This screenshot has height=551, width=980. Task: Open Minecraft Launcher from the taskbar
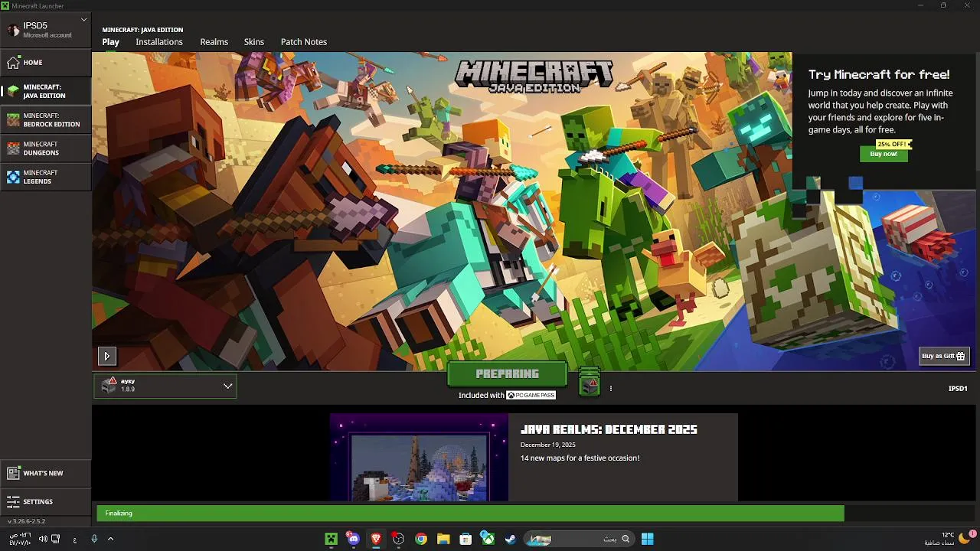coord(331,539)
